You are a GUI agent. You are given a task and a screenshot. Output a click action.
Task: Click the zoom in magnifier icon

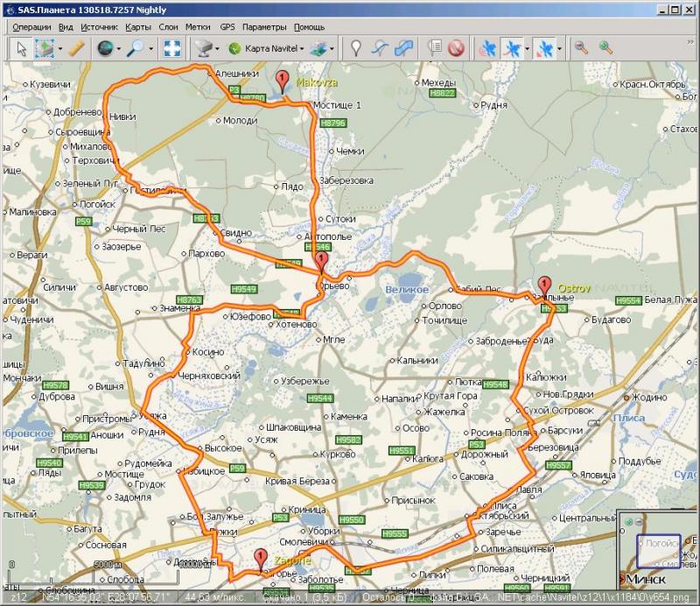605,47
